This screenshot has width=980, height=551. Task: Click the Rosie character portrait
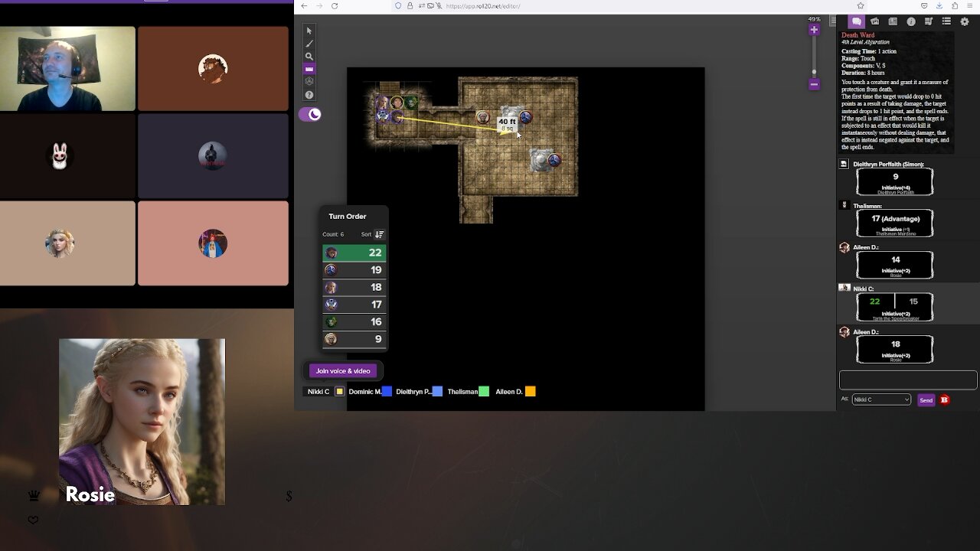click(142, 422)
